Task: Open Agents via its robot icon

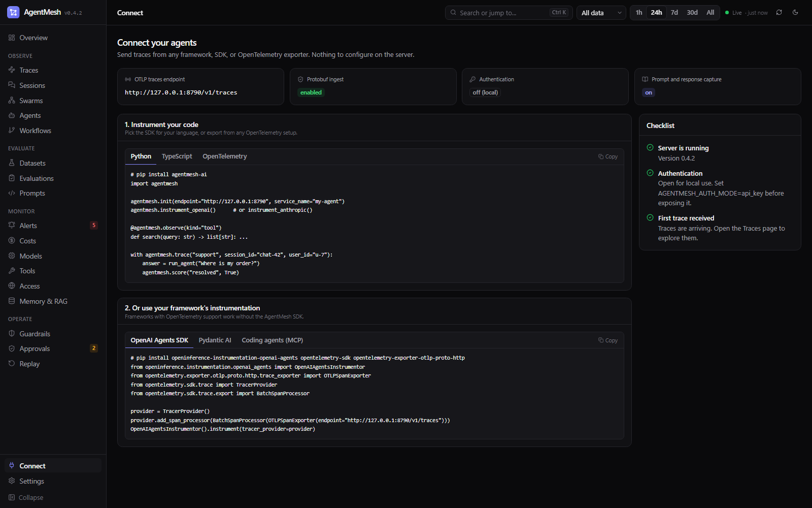Action: click(x=12, y=115)
